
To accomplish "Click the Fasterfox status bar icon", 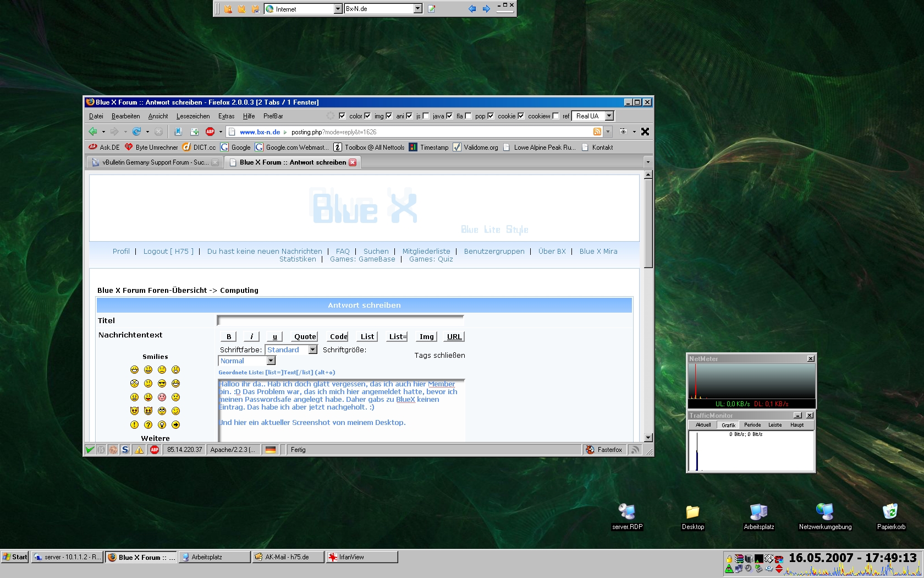I will (x=604, y=450).
